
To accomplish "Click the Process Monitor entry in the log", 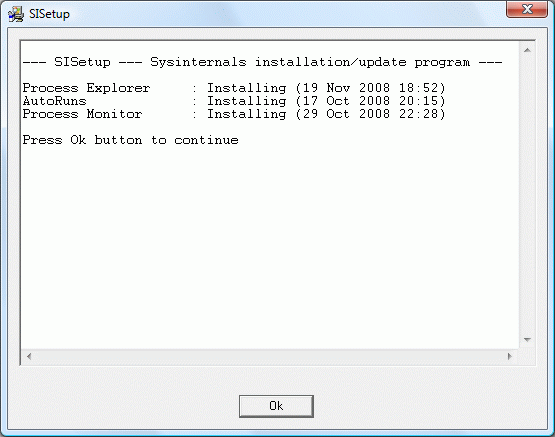I will click(x=234, y=114).
